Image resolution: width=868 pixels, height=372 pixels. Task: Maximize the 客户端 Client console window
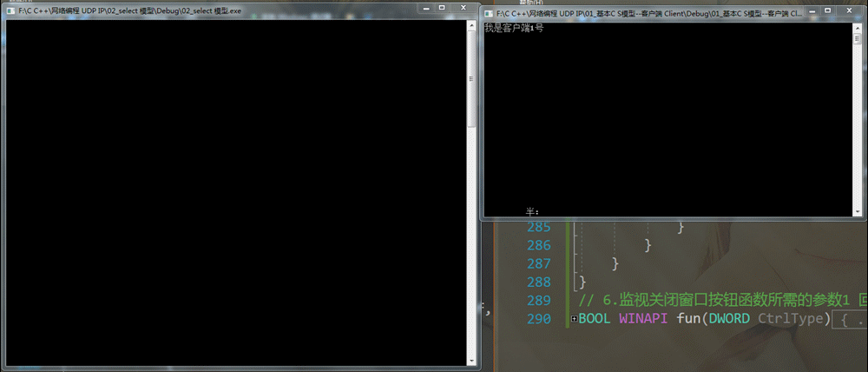(x=827, y=10)
